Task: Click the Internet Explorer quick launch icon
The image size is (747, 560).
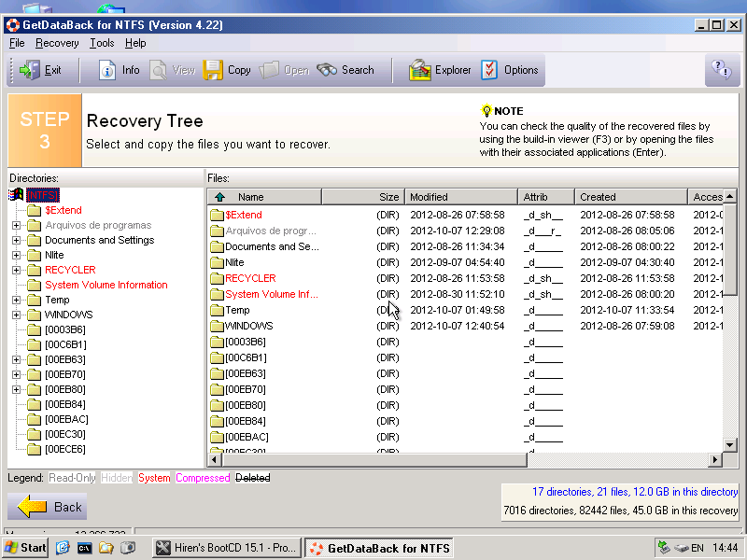Action: [x=63, y=548]
